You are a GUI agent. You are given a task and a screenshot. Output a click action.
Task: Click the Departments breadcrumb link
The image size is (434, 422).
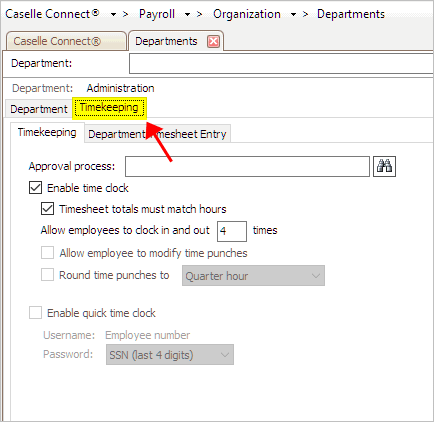(x=351, y=14)
